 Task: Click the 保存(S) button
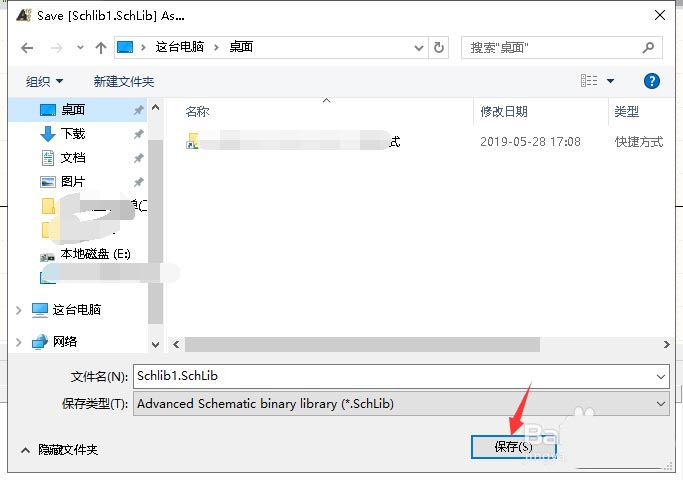pyautogui.click(x=514, y=446)
